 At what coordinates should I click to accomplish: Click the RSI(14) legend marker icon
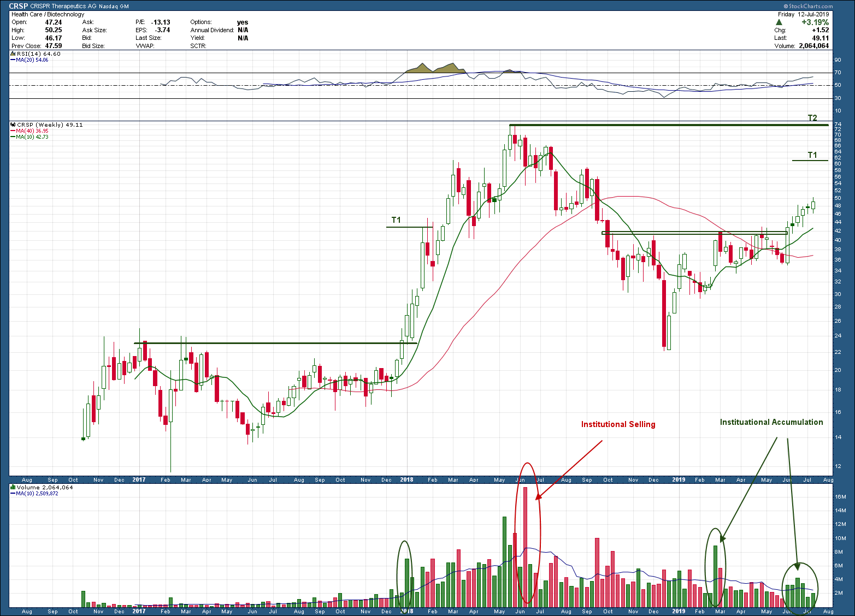coord(13,54)
